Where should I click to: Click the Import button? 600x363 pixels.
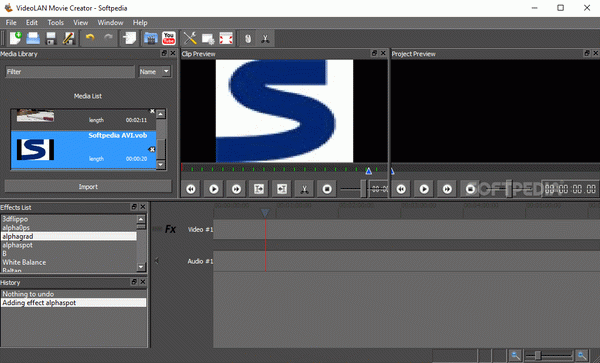coord(88,187)
